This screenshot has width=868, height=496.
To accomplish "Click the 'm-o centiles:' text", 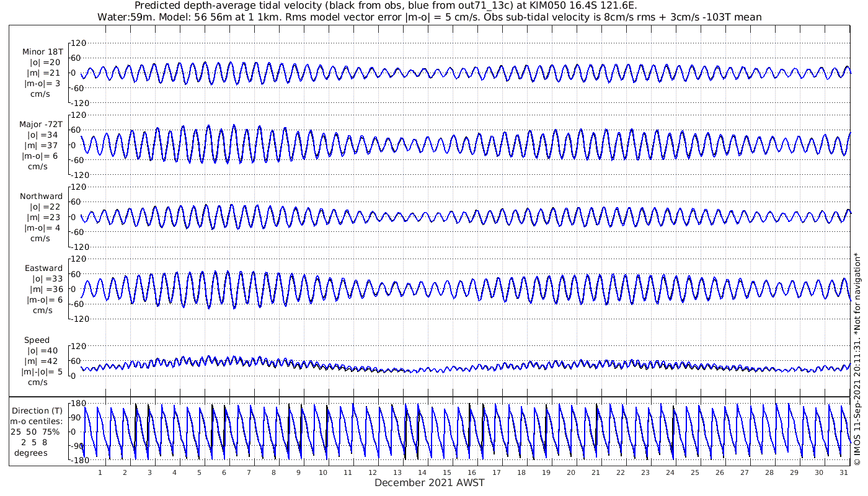I will (37, 421).
